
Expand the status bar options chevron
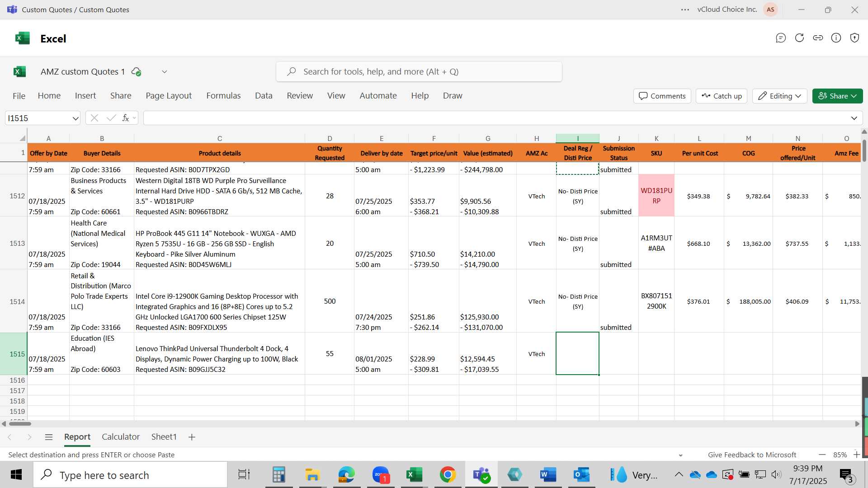click(680, 455)
